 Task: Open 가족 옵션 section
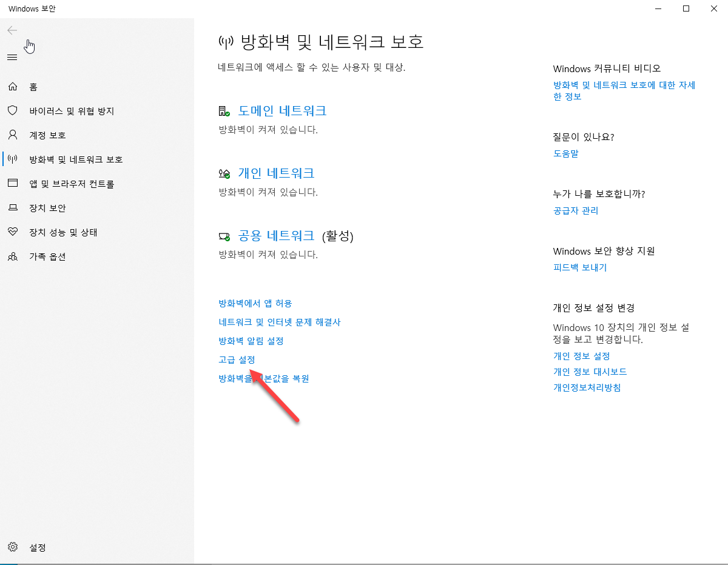click(47, 256)
